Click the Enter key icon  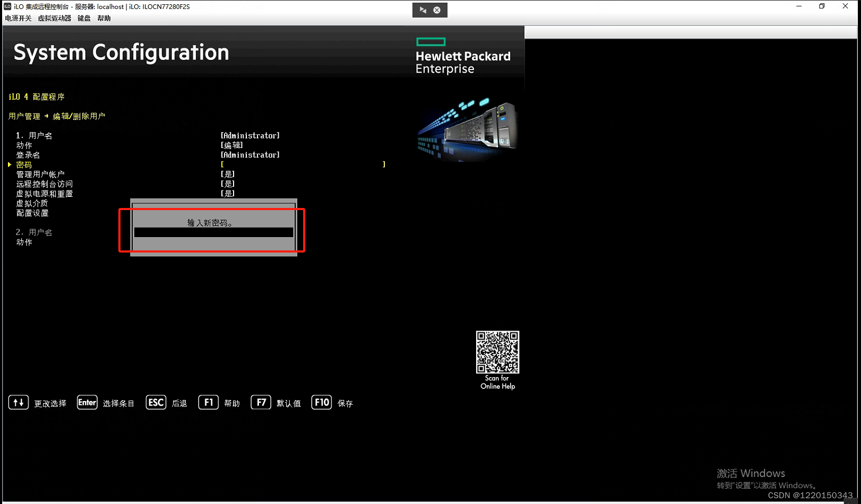(87, 403)
